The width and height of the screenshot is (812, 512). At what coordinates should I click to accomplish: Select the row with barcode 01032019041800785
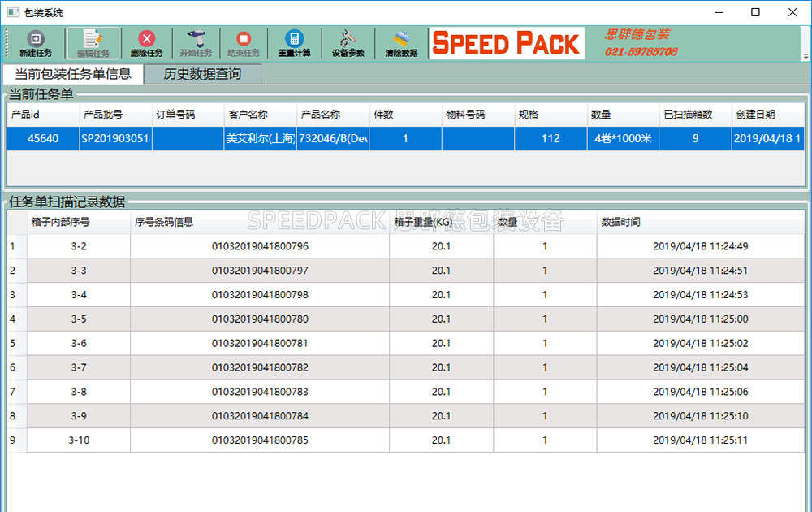click(244, 440)
